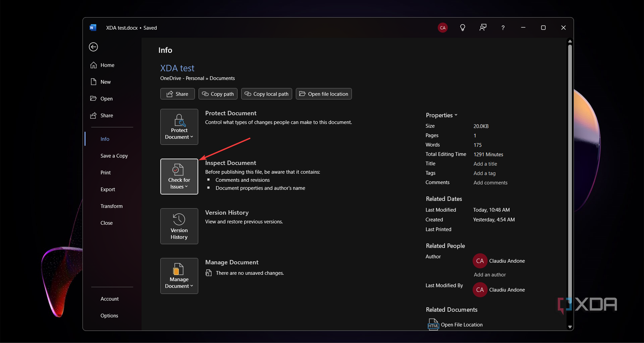The height and width of the screenshot is (343, 644).
Task: Click the XDA test document title
Action: coord(177,68)
